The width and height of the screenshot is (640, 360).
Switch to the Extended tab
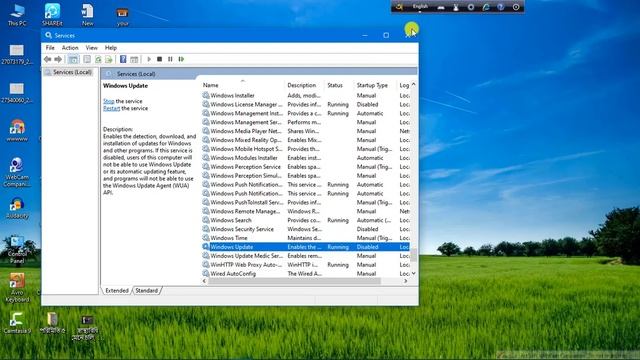click(117, 291)
